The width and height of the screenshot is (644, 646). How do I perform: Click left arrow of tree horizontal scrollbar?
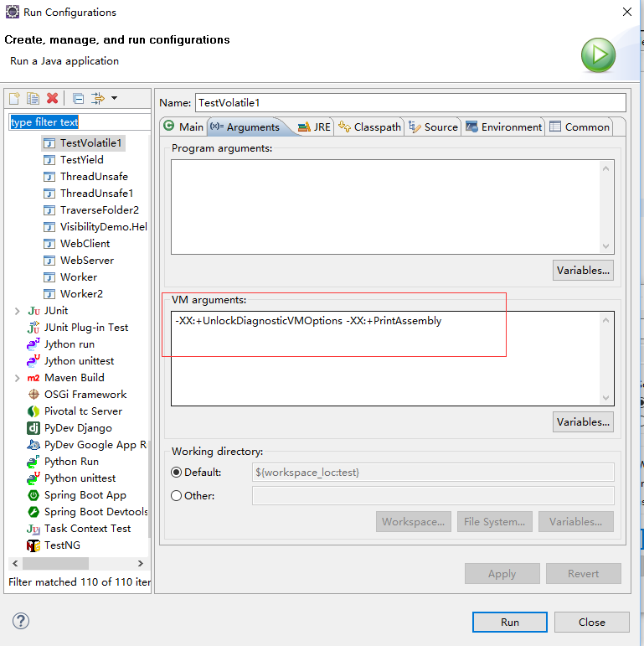tap(15, 563)
